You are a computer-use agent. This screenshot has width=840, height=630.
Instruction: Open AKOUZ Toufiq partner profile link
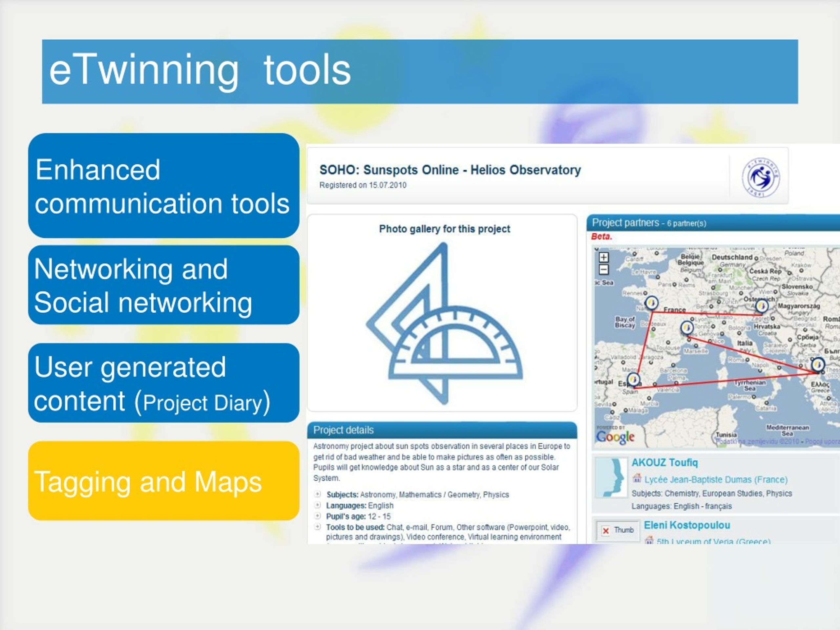tap(664, 463)
